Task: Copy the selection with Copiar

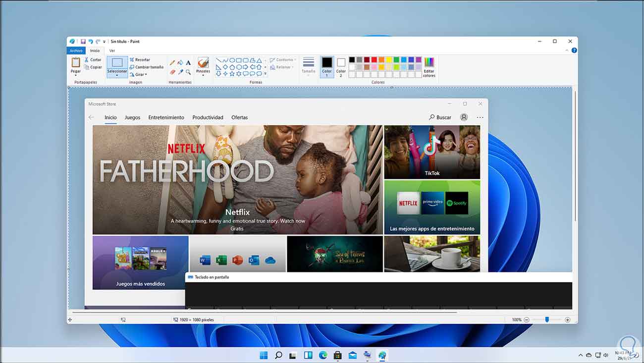Action: (93, 67)
